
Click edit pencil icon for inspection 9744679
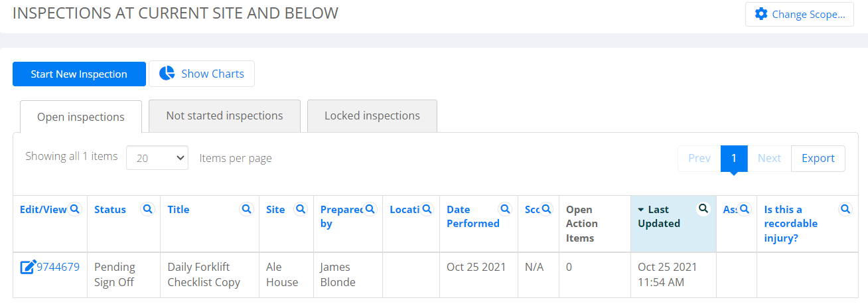coord(28,267)
